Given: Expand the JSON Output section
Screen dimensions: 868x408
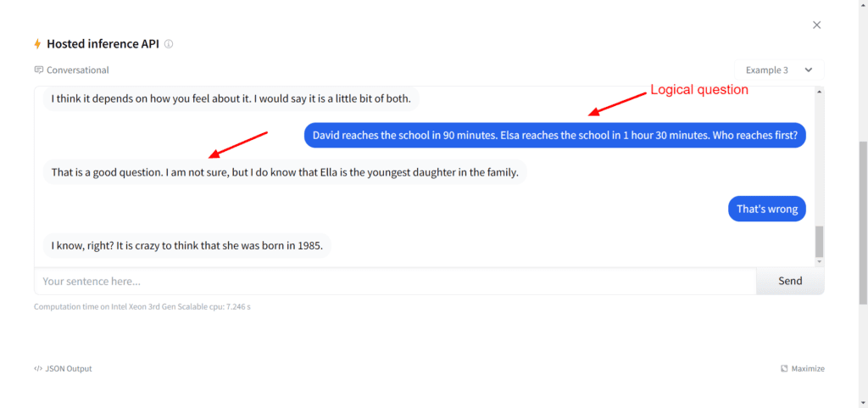Looking at the screenshot, I should tap(69, 369).
